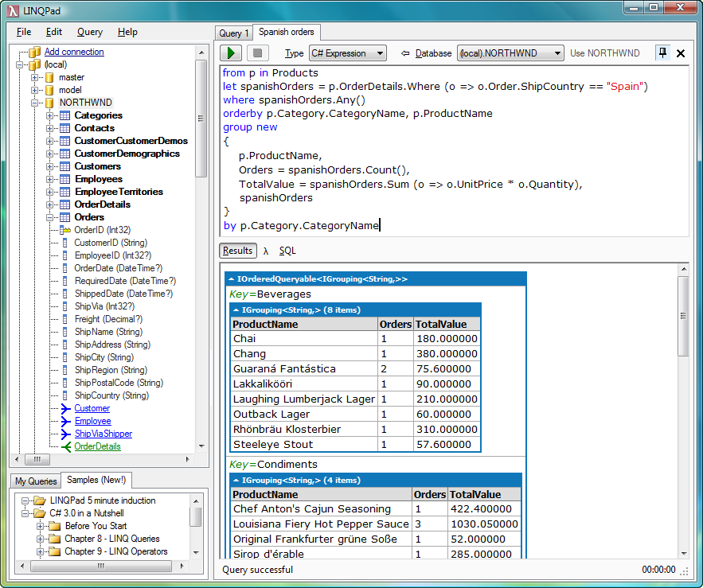Toggle the pin icon beside Use NORTHWND

pyautogui.click(x=662, y=53)
